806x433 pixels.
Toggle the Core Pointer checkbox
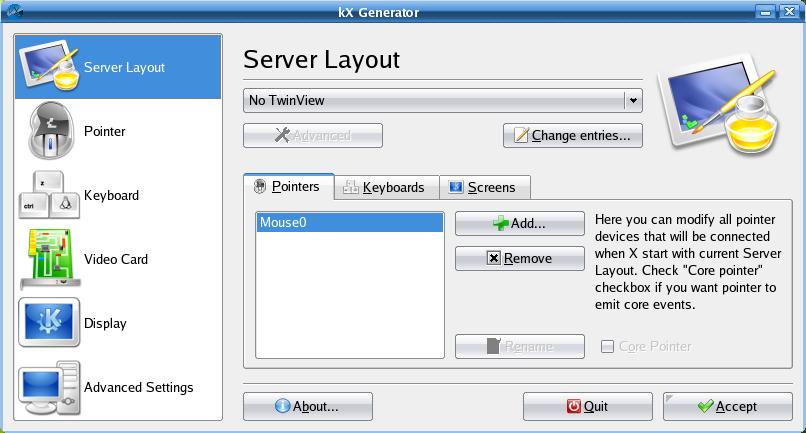tap(607, 346)
